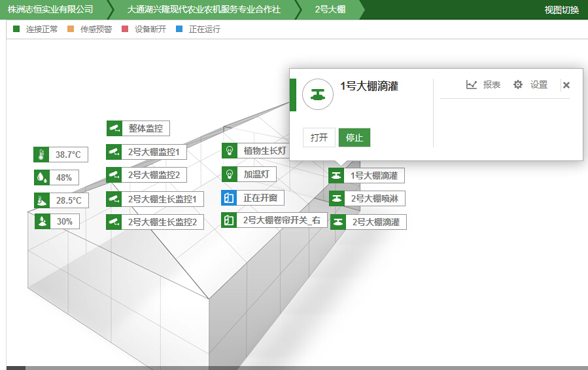Open 报表 report in the popup
The height and width of the screenshot is (370, 588).
(x=483, y=84)
